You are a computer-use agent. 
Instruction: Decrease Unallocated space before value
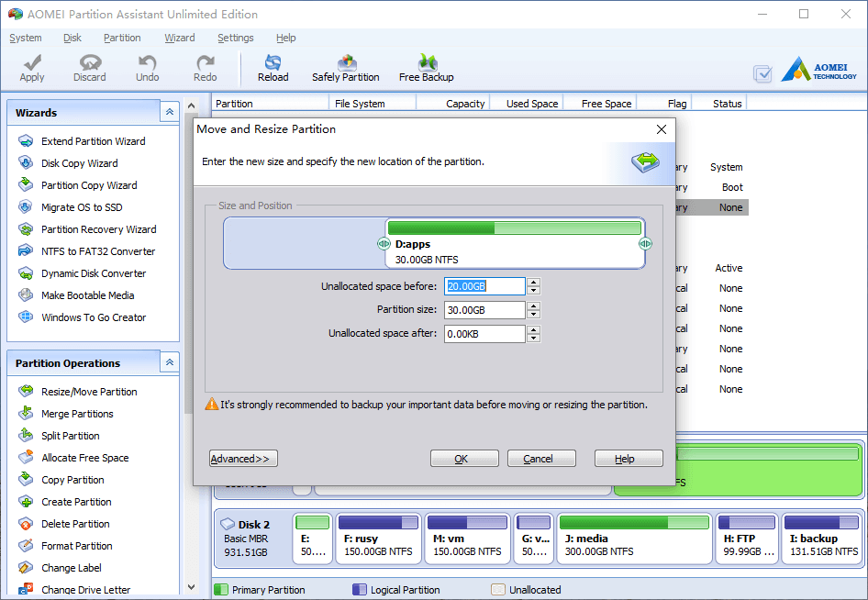(534, 291)
